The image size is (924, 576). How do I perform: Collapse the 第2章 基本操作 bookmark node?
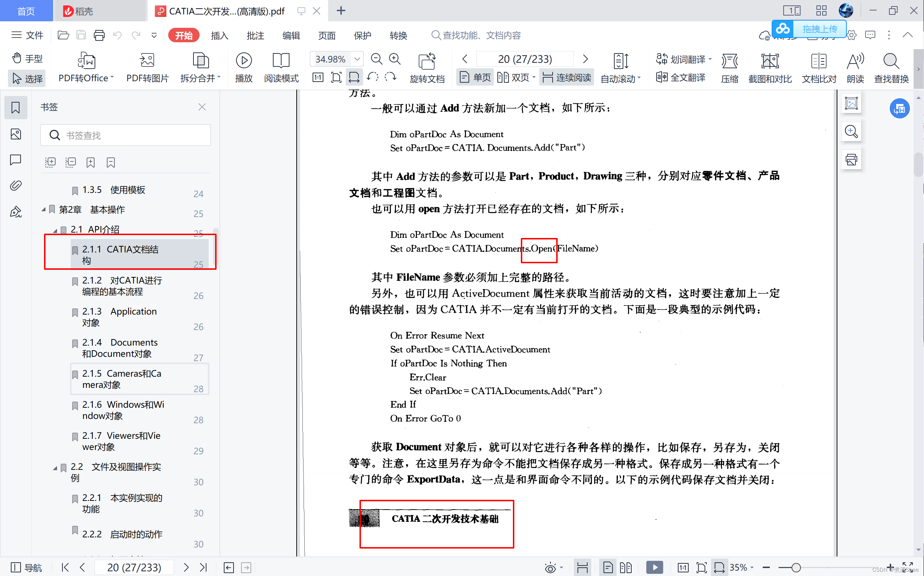43,209
